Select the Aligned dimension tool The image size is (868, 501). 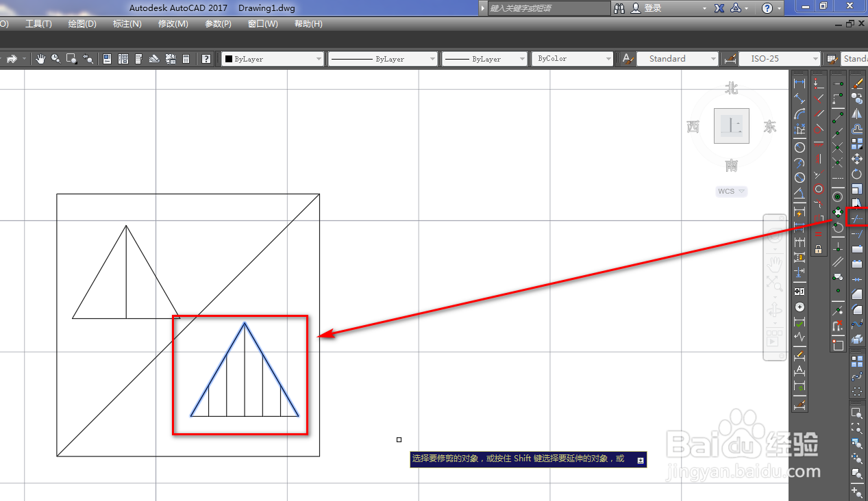coord(799,99)
